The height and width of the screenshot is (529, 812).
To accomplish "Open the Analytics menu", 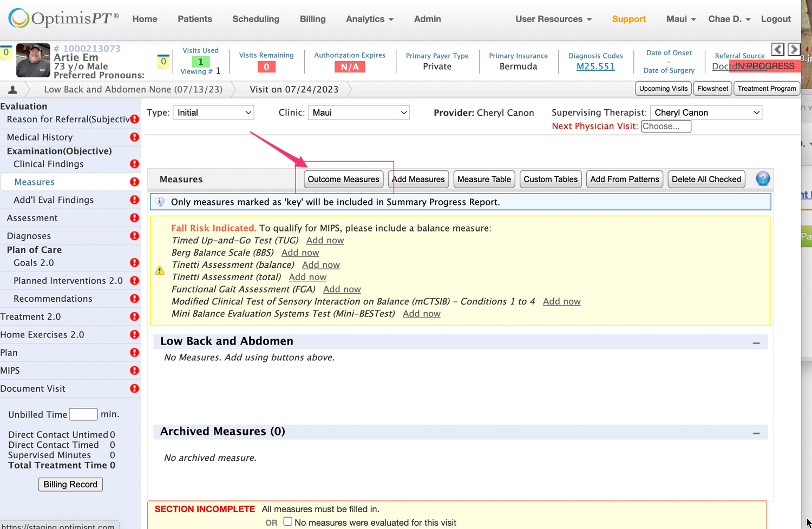I will 369,19.
